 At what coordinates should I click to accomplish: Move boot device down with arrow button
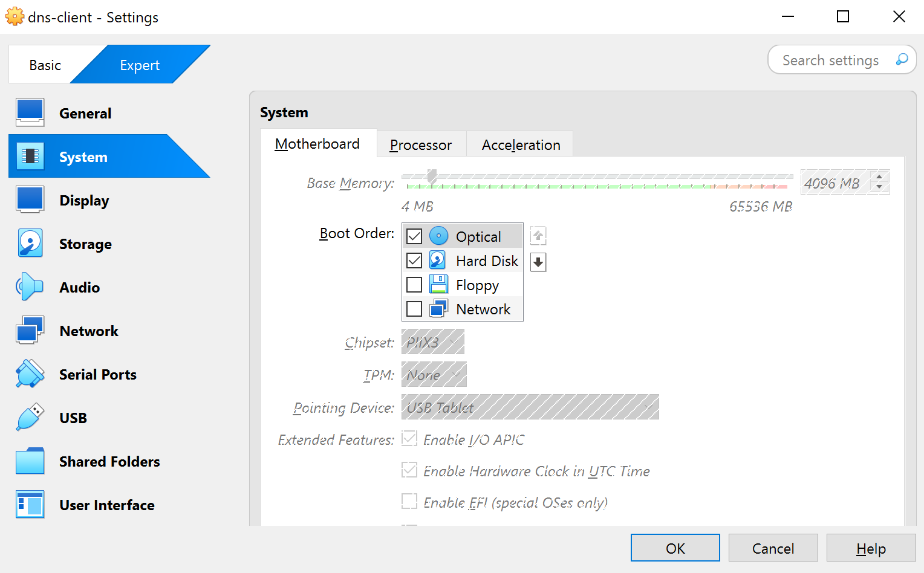[x=538, y=262]
